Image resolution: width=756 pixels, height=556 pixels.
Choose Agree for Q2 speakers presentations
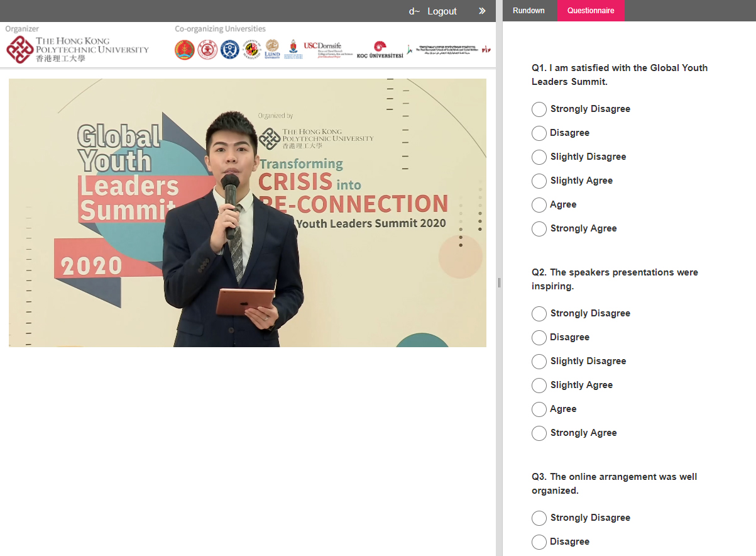click(539, 409)
